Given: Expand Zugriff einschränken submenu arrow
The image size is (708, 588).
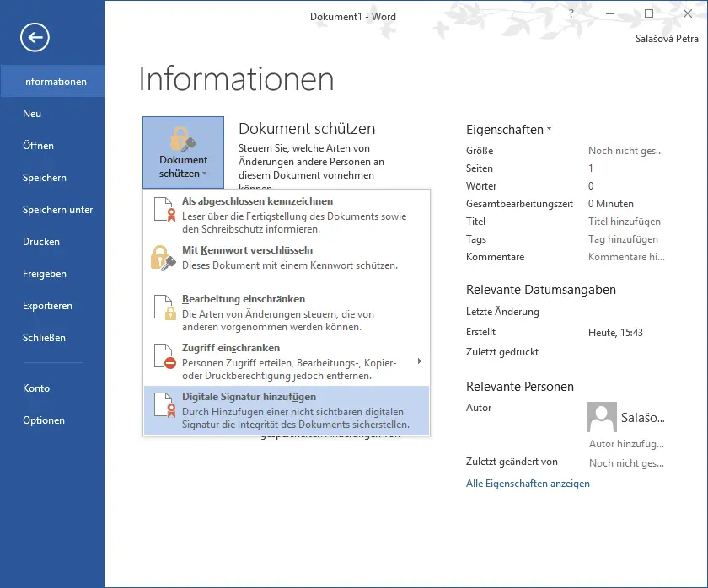Looking at the screenshot, I should [x=420, y=361].
